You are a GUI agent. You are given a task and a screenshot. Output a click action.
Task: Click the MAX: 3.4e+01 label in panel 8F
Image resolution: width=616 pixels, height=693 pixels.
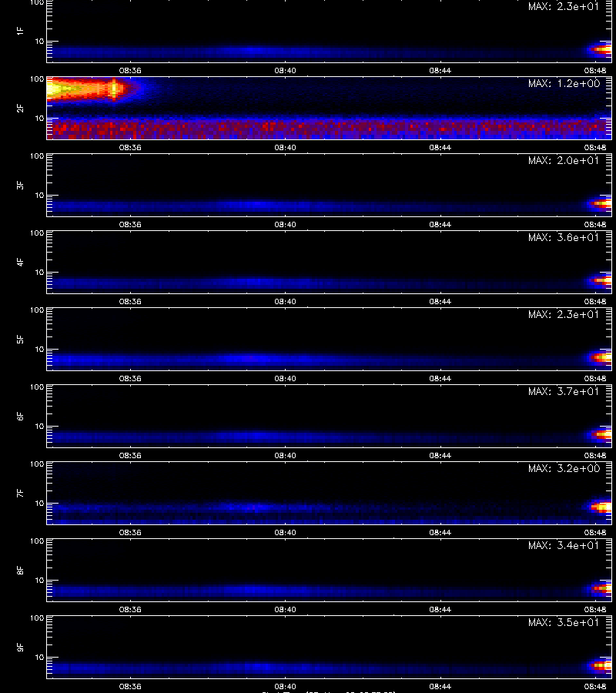564,545
